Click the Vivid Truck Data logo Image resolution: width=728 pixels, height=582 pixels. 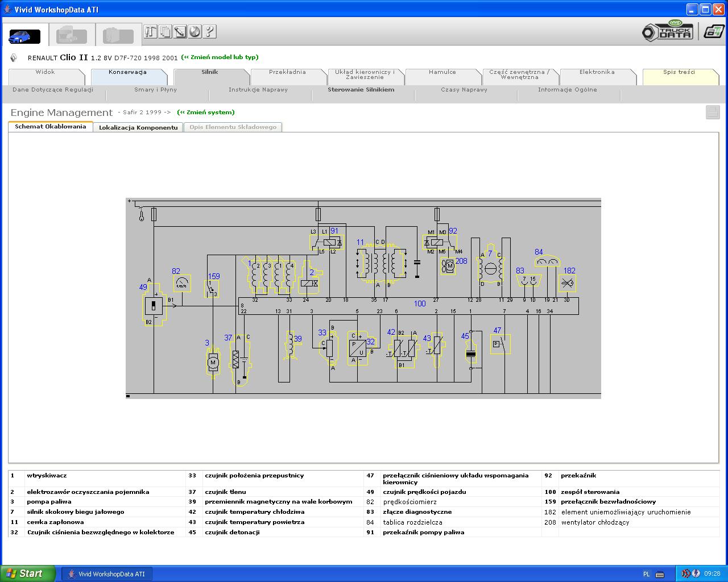tap(668, 31)
